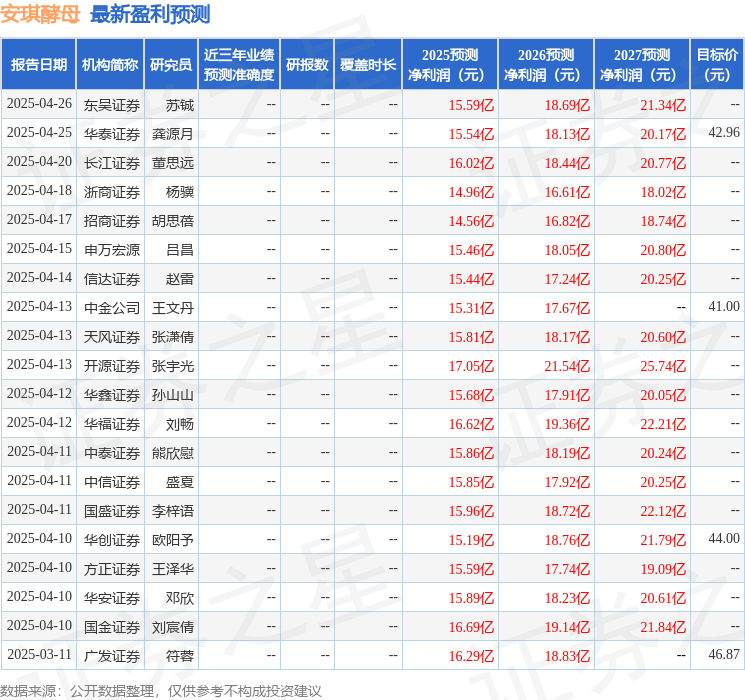
Task: Click 华泰证券 institution cell
Action: click(112, 134)
